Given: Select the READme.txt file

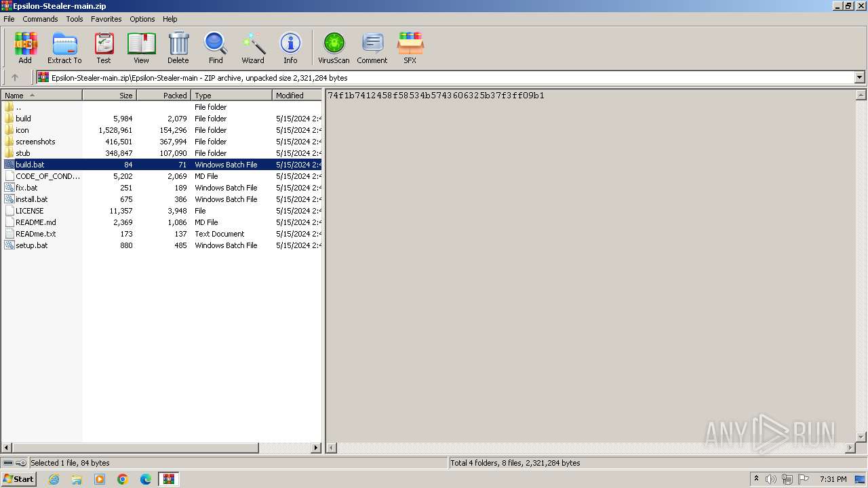Looking at the screenshot, I should pos(161,234).
